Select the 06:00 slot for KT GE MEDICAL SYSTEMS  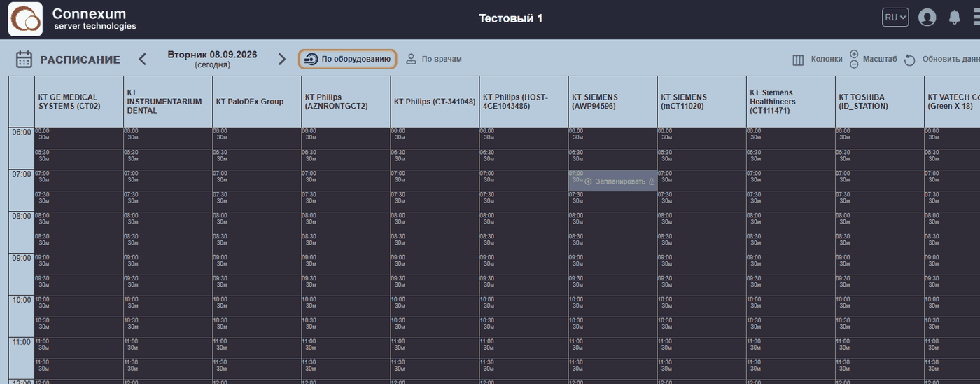(x=79, y=138)
